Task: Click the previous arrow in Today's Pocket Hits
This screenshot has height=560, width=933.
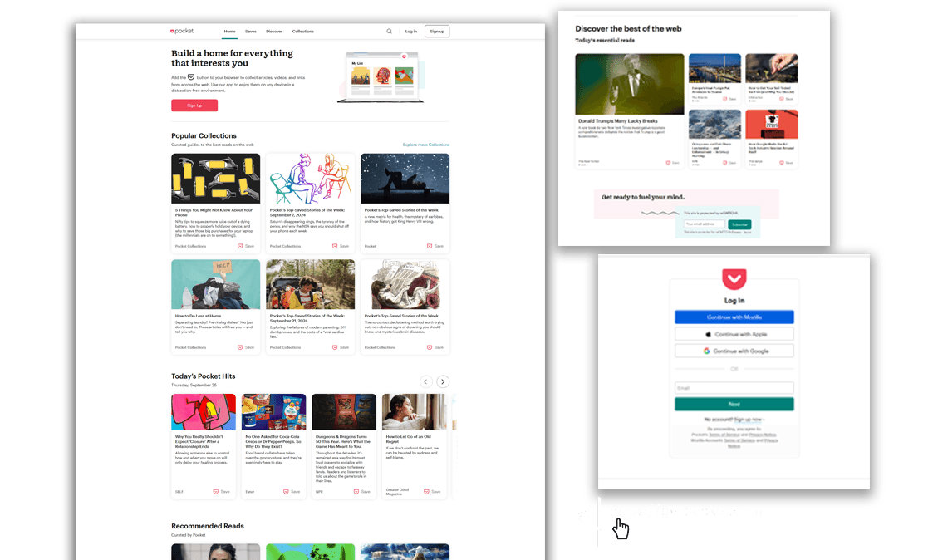Action: point(425,381)
